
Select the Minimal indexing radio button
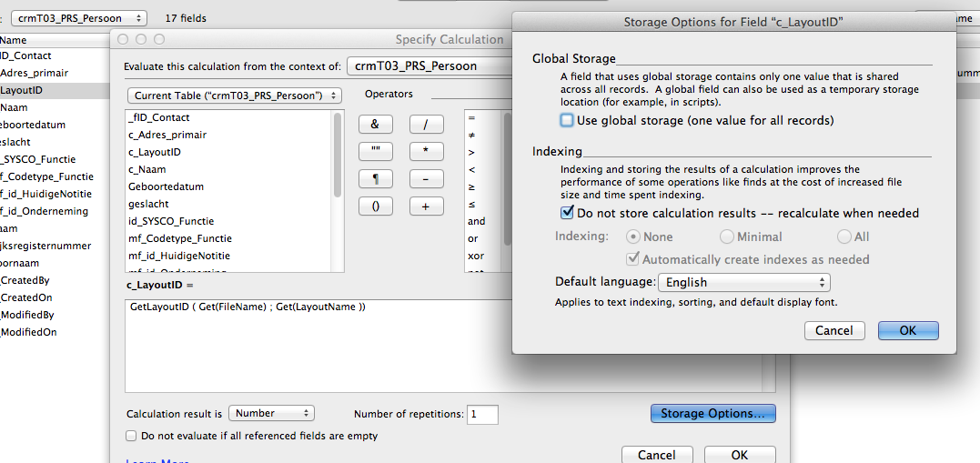[726, 237]
